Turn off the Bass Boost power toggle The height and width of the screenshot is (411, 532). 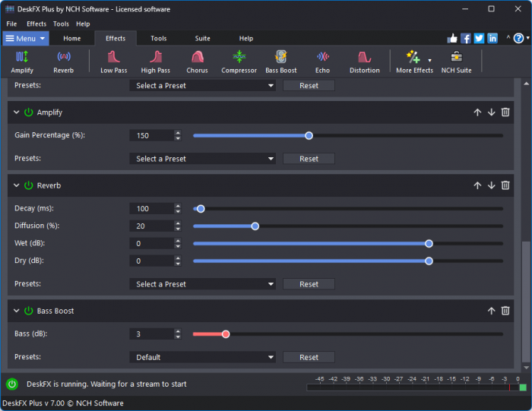pos(29,311)
